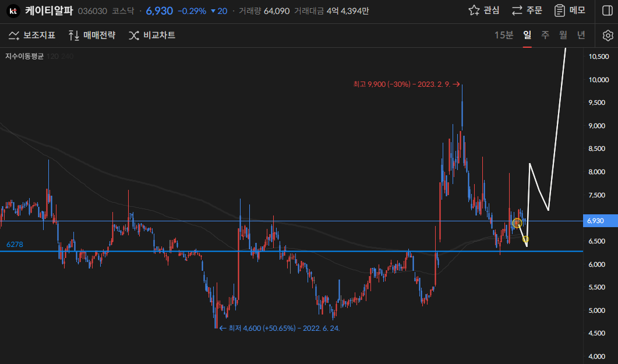The width and height of the screenshot is (618, 364).
Task: Click the stock code 036030
Action: point(93,11)
